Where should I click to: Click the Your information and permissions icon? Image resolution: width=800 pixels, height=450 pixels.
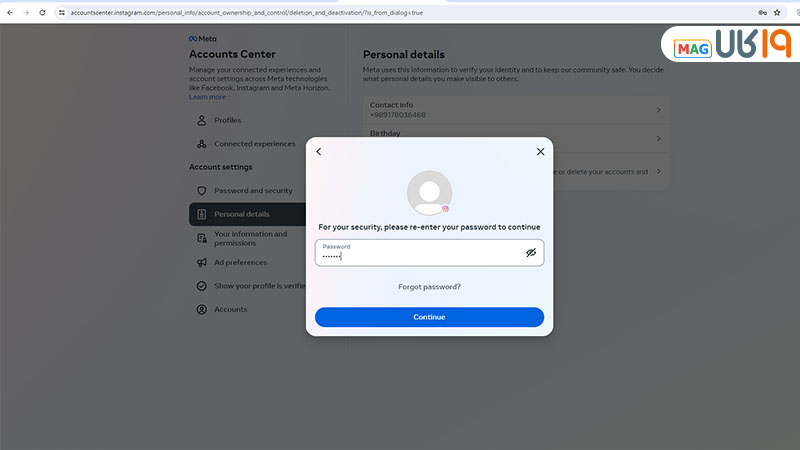point(202,238)
